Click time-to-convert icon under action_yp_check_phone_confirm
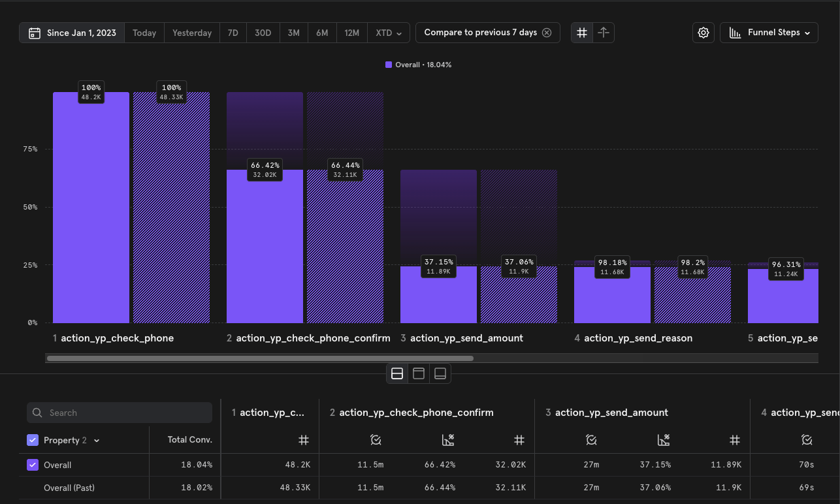 375,441
